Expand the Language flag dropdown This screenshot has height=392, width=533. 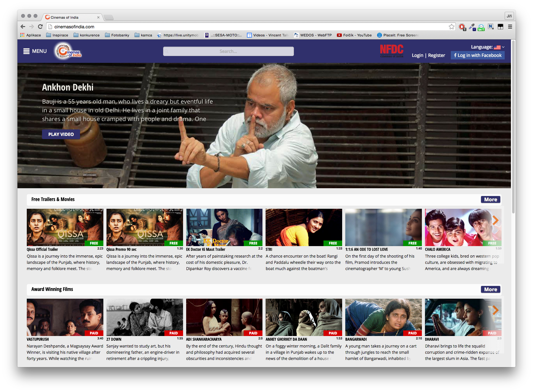(x=499, y=47)
